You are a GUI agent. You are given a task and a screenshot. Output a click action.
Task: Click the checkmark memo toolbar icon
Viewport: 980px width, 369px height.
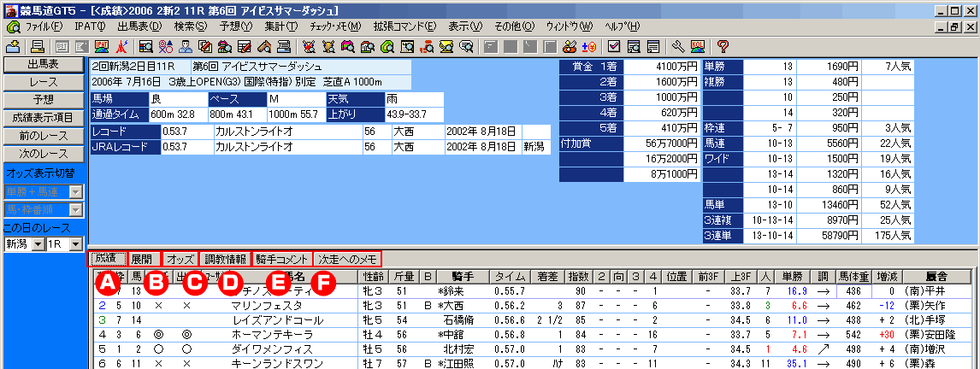point(614,46)
